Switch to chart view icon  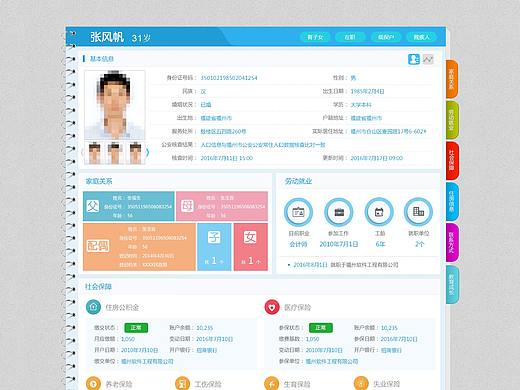428,59
